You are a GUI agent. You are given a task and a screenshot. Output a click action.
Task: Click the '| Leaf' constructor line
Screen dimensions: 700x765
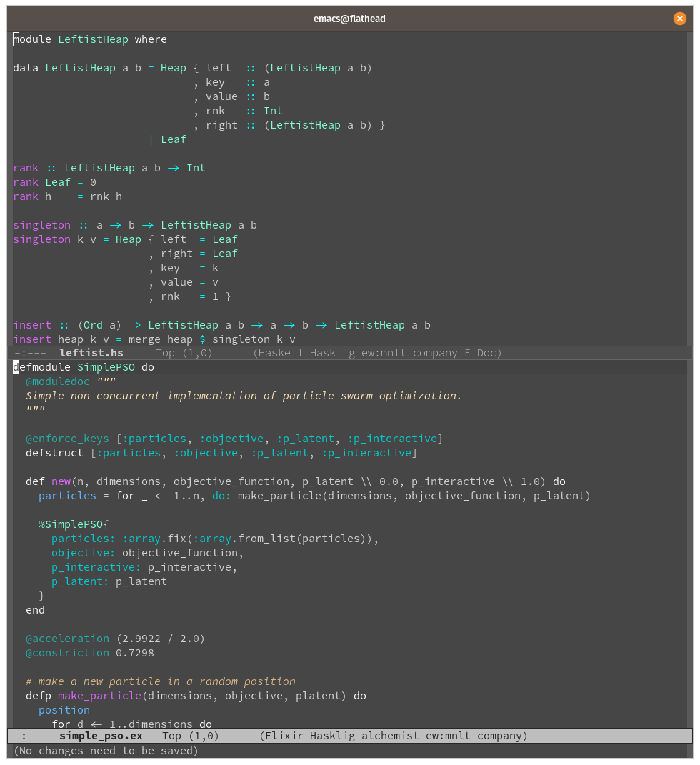pyautogui.click(x=168, y=139)
